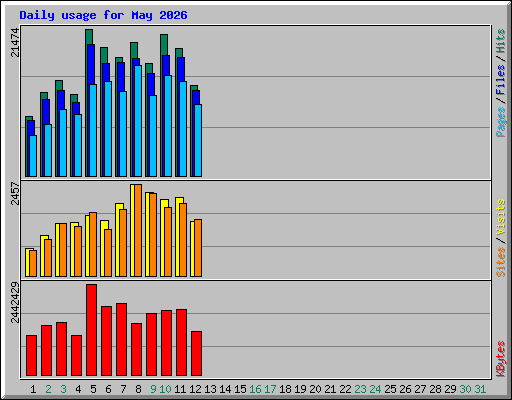Click the green Hits bar top for day 5
The width and height of the screenshot is (512, 400).
89,37
